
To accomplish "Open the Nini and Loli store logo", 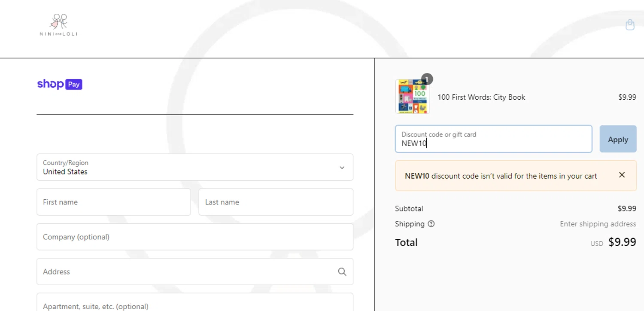I will tap(58, 24).
